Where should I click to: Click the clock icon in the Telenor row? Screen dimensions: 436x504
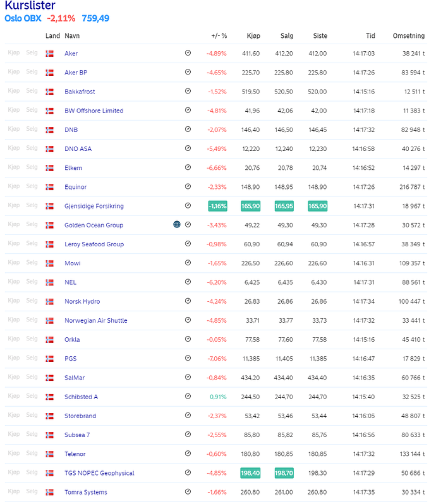tap(188, 453)
